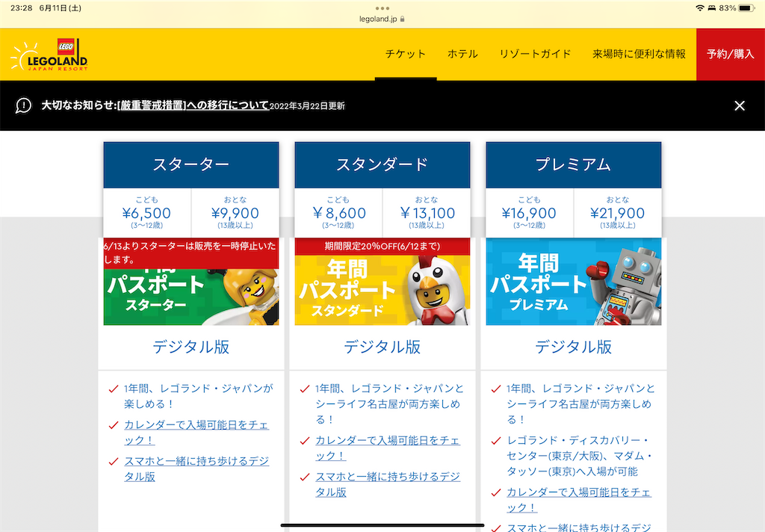This screenshot has height=532, width=765.
Task: Click デジタル版 under the Standard card
Action: pos(382,347)
